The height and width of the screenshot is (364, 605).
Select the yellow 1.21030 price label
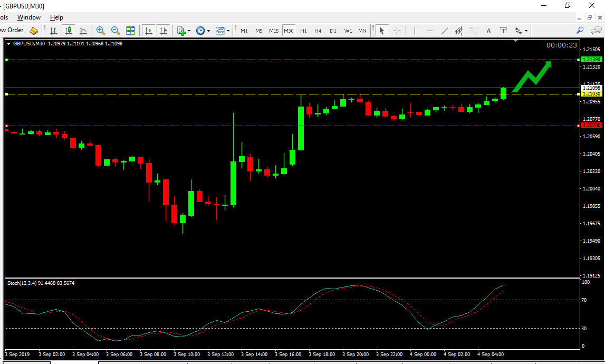[591, 94]
